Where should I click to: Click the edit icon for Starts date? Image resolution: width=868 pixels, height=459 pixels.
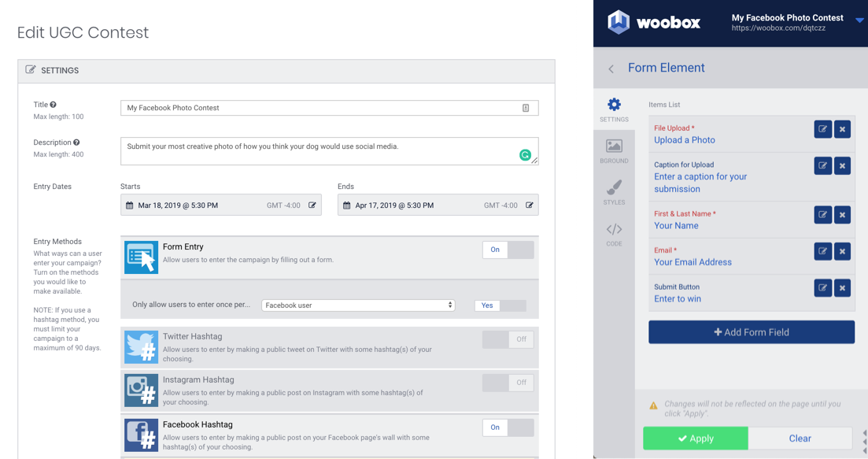[312, 205]
